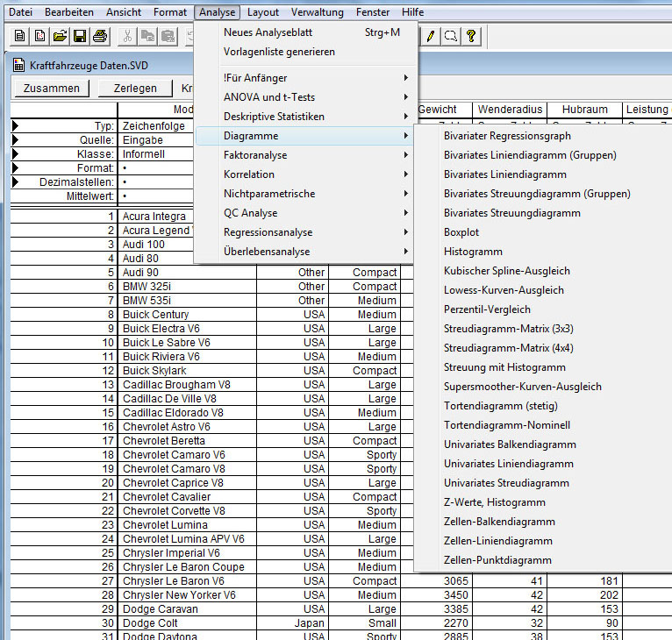Select Univariates Balkendiagramm
The height and width of the screenshot is (640, 672).
click(542, 444)
